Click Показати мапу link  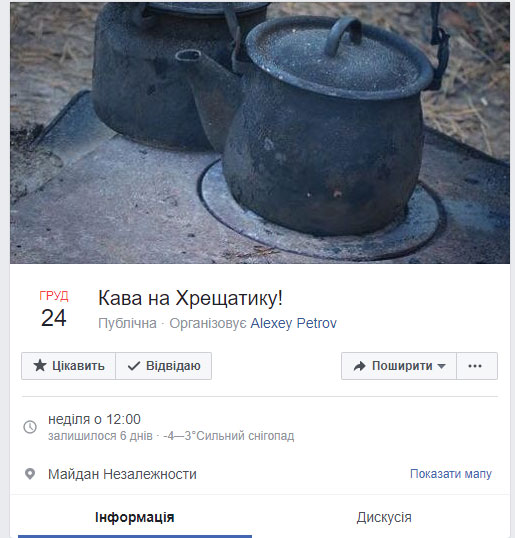coord(451,474)
